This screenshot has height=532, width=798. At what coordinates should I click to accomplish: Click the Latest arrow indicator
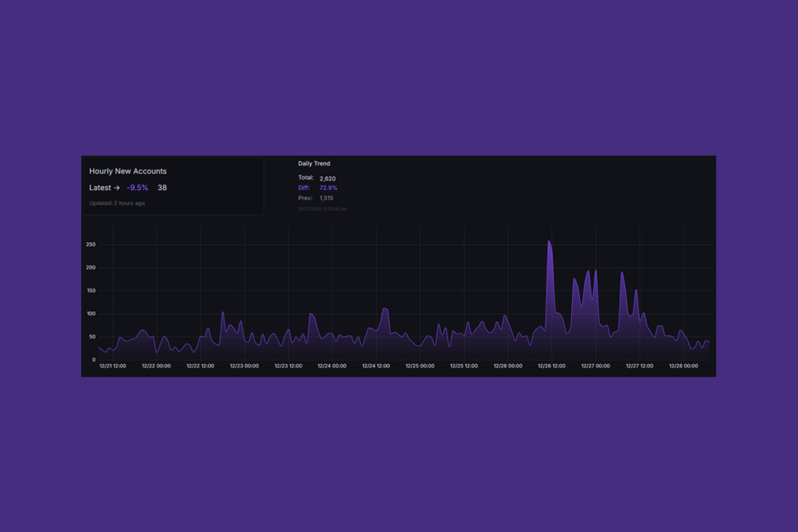118,187
